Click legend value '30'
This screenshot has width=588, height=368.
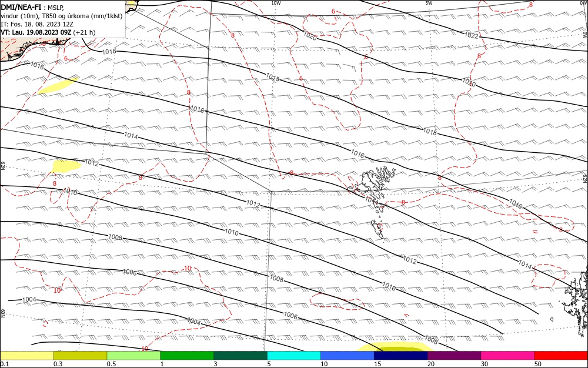(x=485, y=364)
